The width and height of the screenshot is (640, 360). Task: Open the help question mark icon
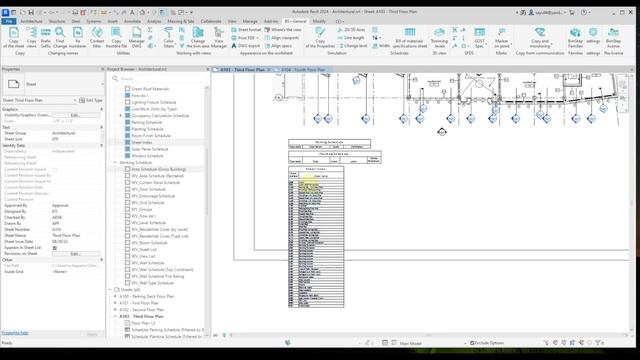point(584,12)
